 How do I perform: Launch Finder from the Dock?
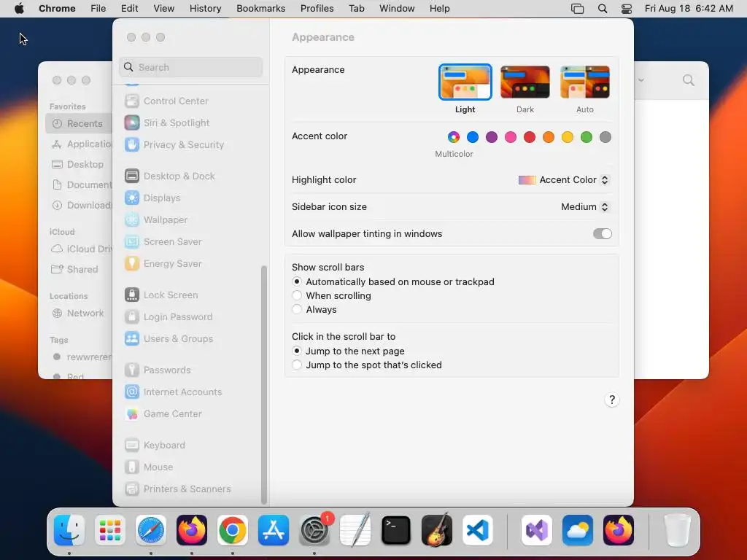point(69,530)
